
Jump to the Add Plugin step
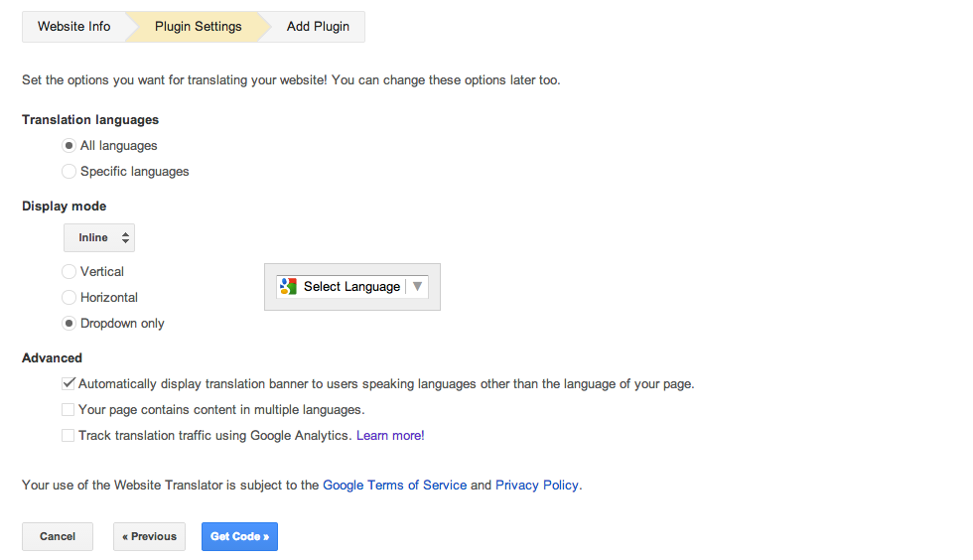[x=318, y=27]
